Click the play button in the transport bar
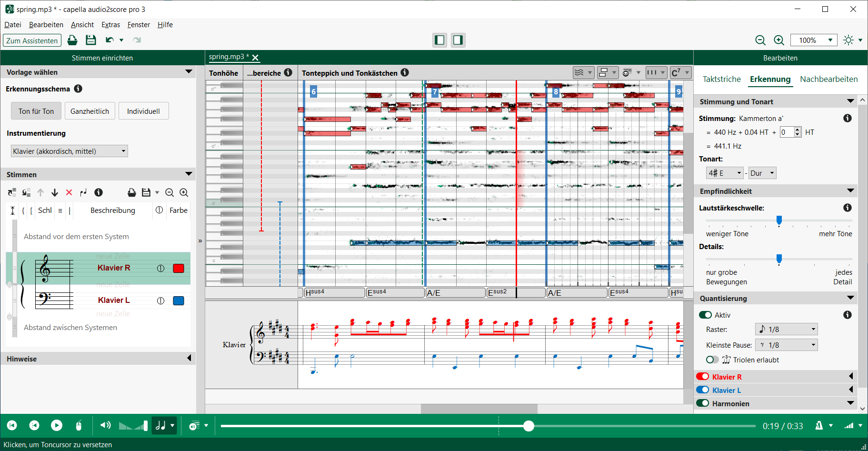 point(57,425)
